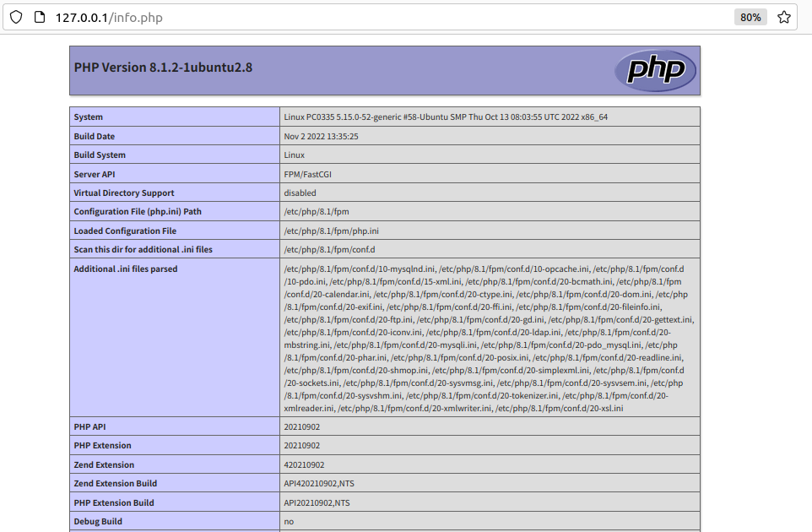Click the Build System label
Screen dimensions: 812x532
tap(100, 155)
